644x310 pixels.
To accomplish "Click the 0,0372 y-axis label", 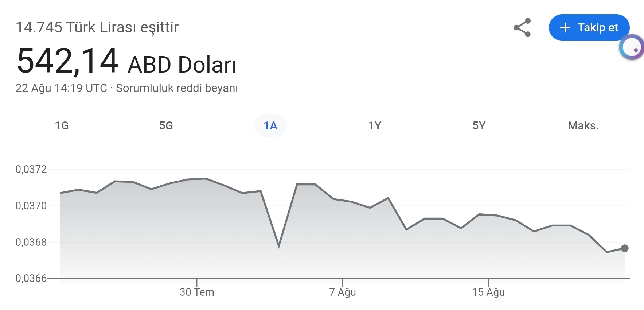I will tap(31, 169).
